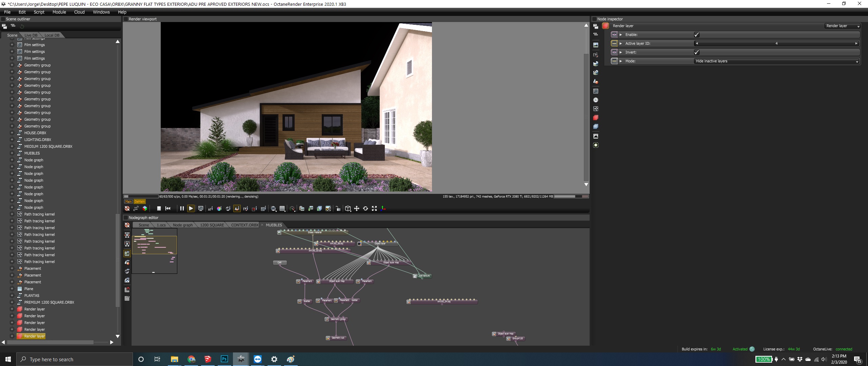The height and width of the screenshot is (366, 868).
Task: Pause the render
Action: tap(182, 208)
